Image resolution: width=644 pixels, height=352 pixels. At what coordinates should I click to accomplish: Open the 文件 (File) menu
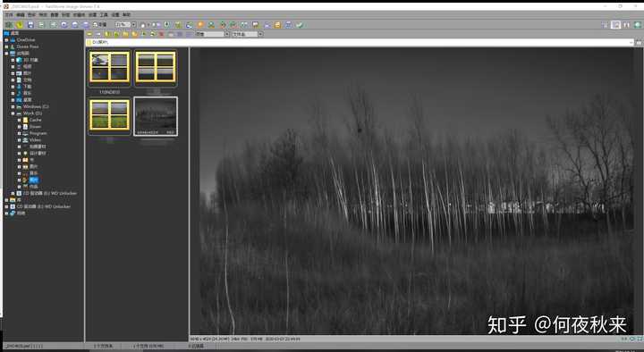pos(9,15)
